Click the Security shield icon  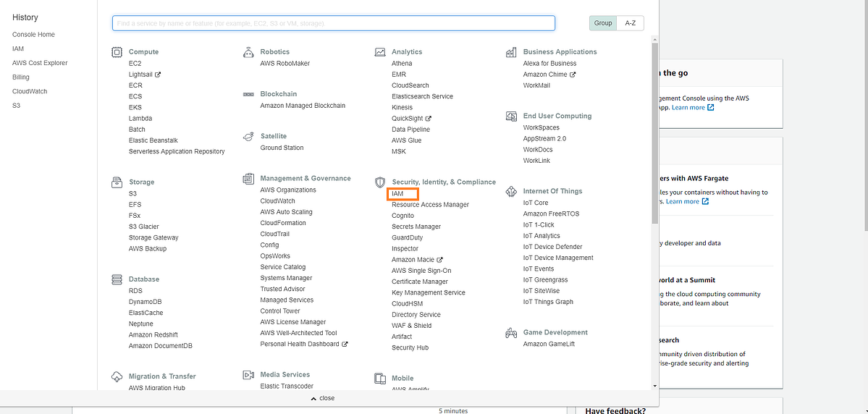pos(380,182)
